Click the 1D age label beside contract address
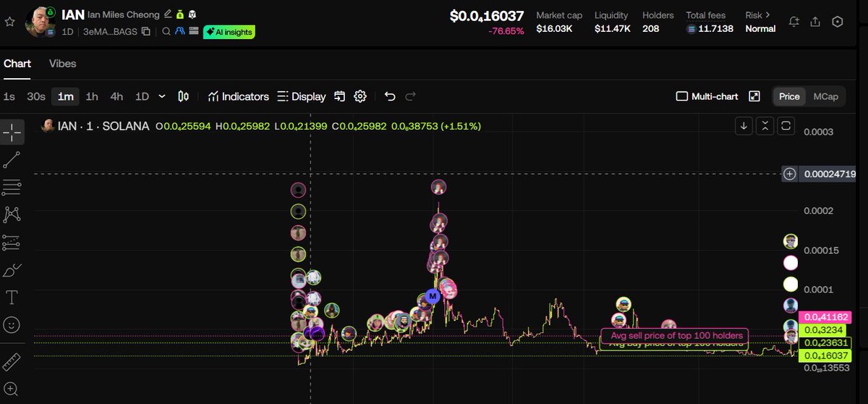The width and height of the screenshot is (868, 404). pyautogui.click(x=68, y=32)
